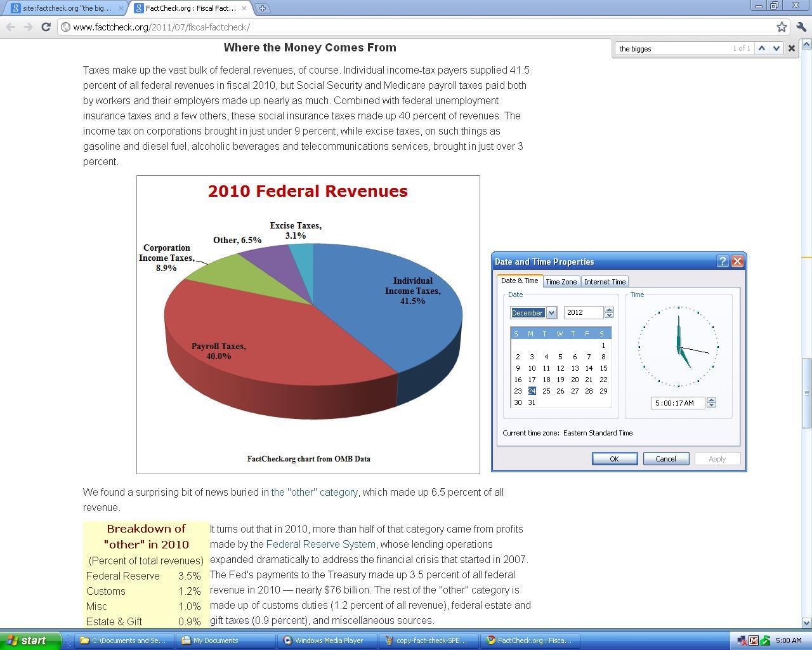Image resolution: width=812 pixels, height=650 pixels.
Task: Switch to My Documents taskbar window
Action: pyautogui.click(x=225, y=640)
